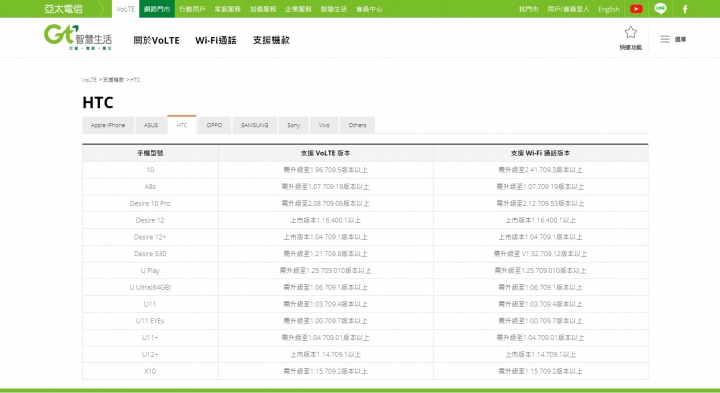This screenshot has width=720, height=393.
Task: Open the Facebook page icon
Action: pos(685,9)
